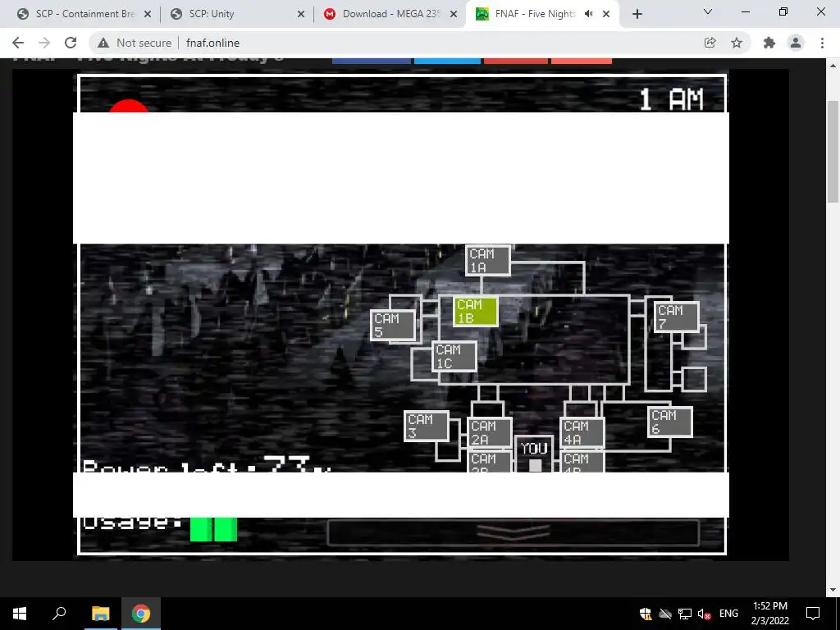Close the SCP: Unity tab
The width and height of the screenshot is (840, 630).
click(301, 14)
